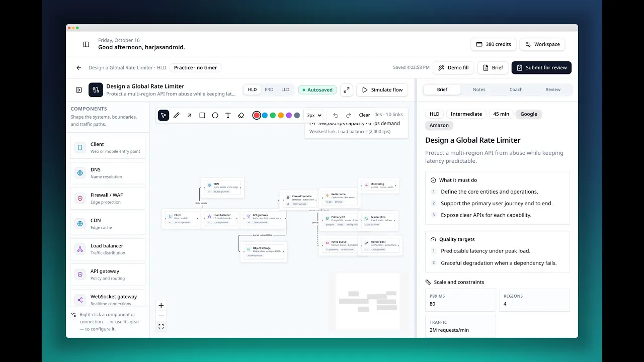
Task: Add Client component from palette
Action: click(108, 148)
